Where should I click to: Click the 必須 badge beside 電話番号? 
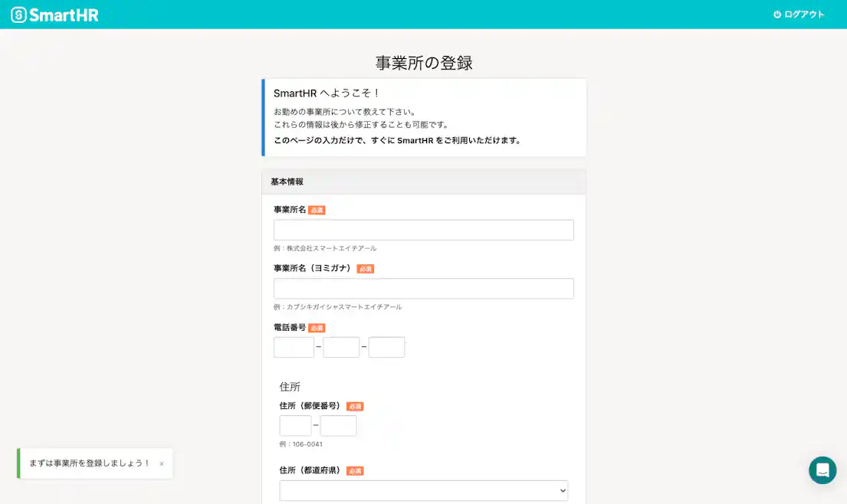317,327
